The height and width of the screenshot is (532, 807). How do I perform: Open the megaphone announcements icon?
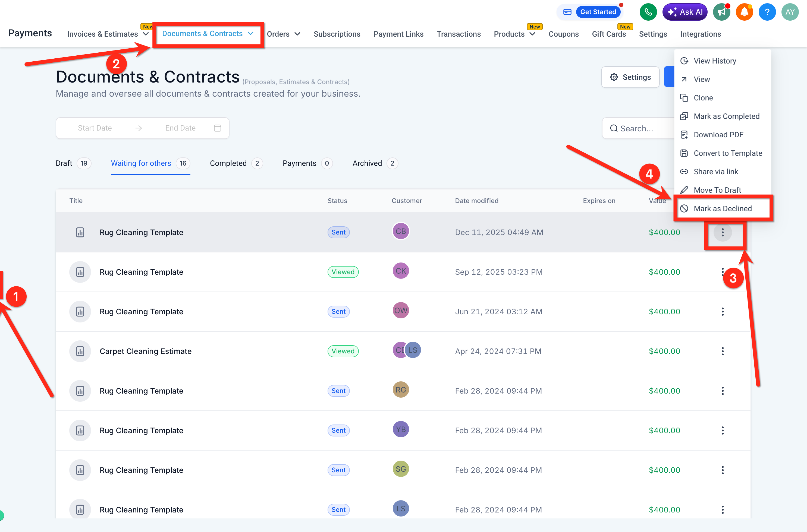point(721,12)
